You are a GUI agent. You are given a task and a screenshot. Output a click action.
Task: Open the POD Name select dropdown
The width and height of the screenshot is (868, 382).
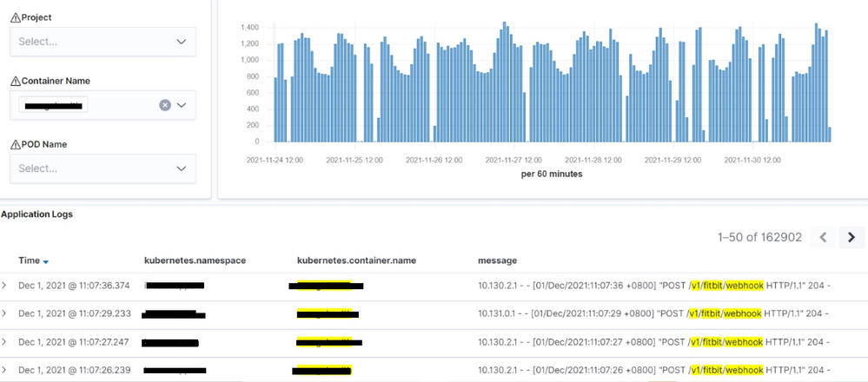tap(103, 168)
